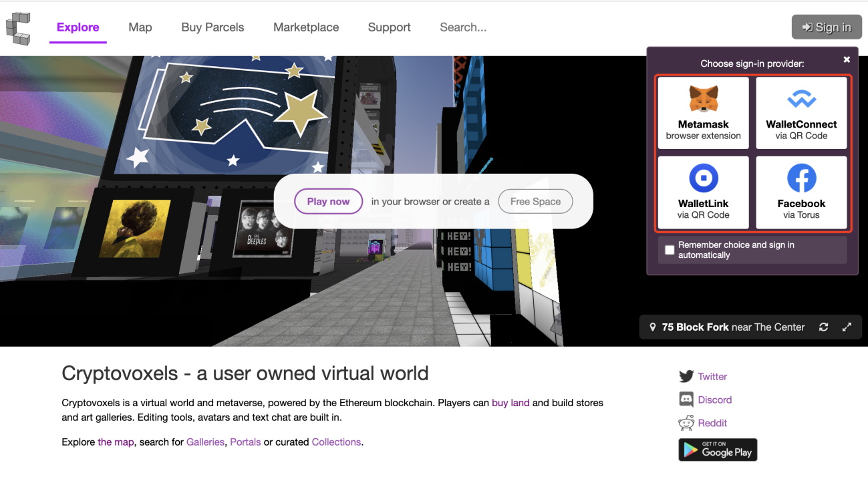This screenshot has height=481, width=868.
Task: Click the Sign in button
Action: (827, 27)
